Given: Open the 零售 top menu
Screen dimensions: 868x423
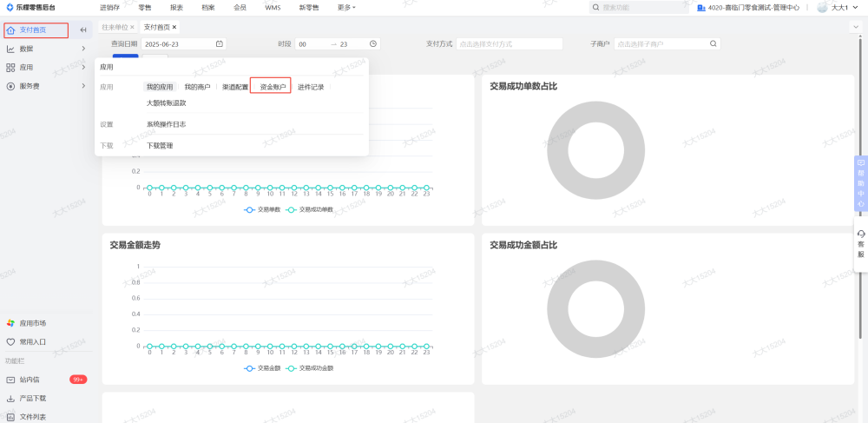Looking at the screenshot, I should click(x=145, y=8).
